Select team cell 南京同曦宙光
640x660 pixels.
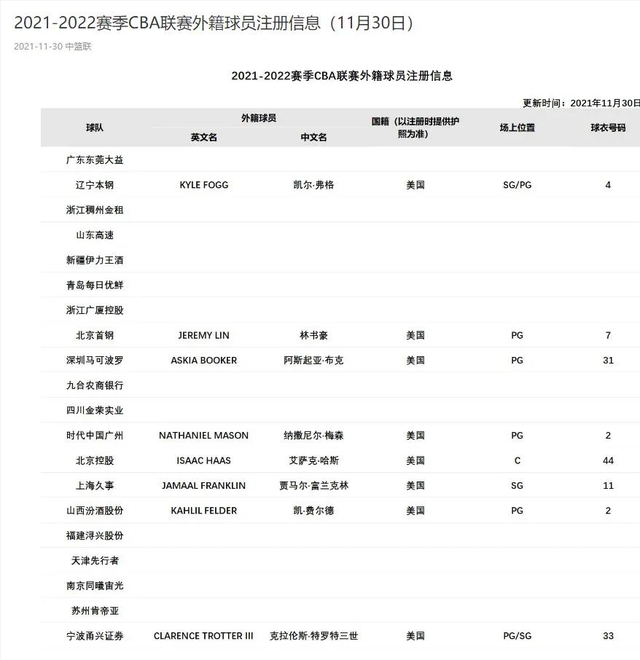coord(95,586)
